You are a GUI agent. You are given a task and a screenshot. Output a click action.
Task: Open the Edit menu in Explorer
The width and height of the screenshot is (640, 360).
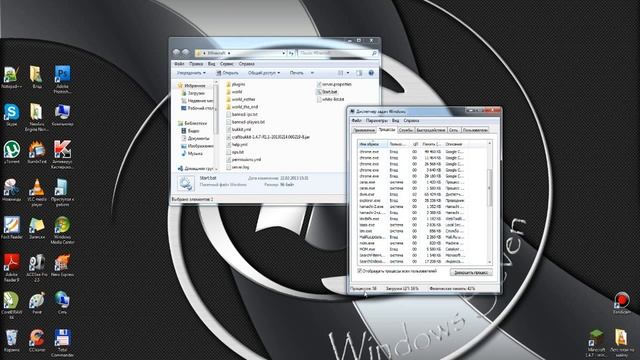pyautogui.click(x=196, y=64)
